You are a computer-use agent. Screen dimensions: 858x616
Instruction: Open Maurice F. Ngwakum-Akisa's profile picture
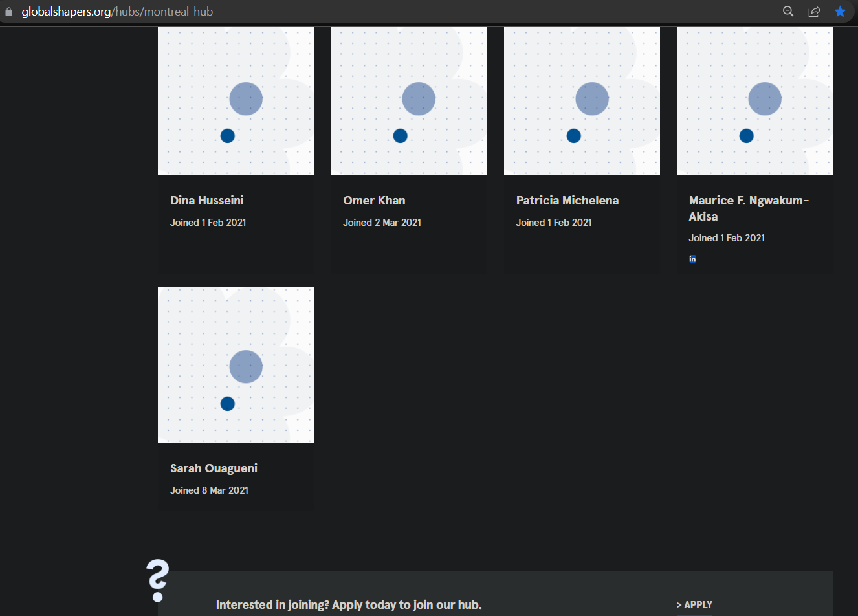pyautogui.click(x=754, y=100)
